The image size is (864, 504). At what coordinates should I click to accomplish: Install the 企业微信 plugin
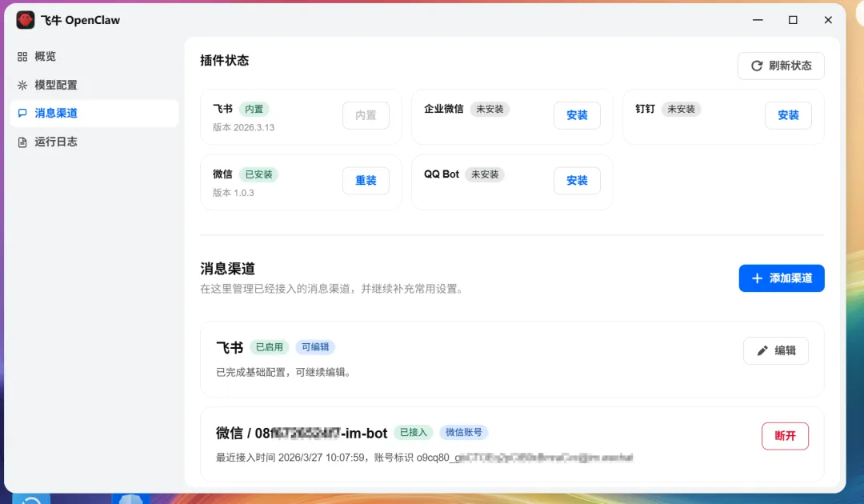point(577,115)
